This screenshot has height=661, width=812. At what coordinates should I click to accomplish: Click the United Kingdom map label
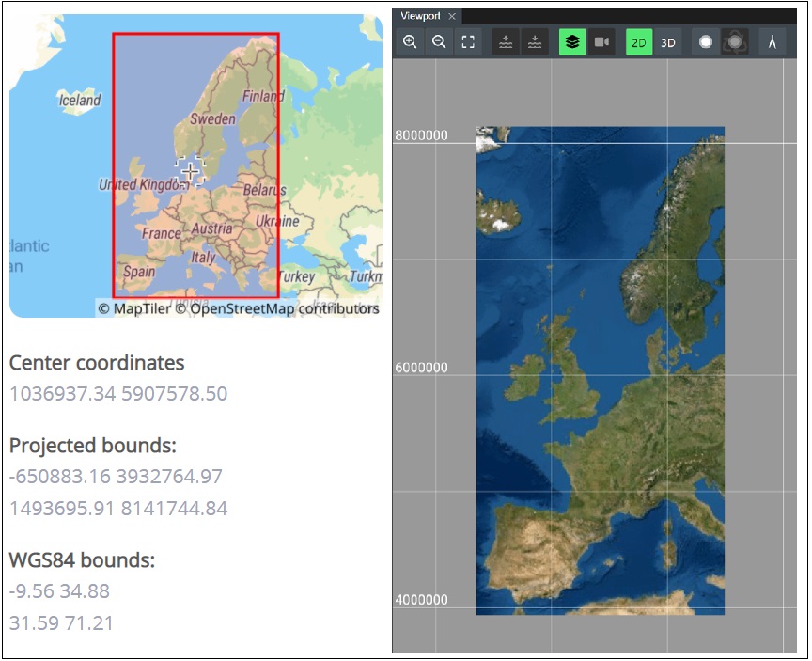[144, 184]
